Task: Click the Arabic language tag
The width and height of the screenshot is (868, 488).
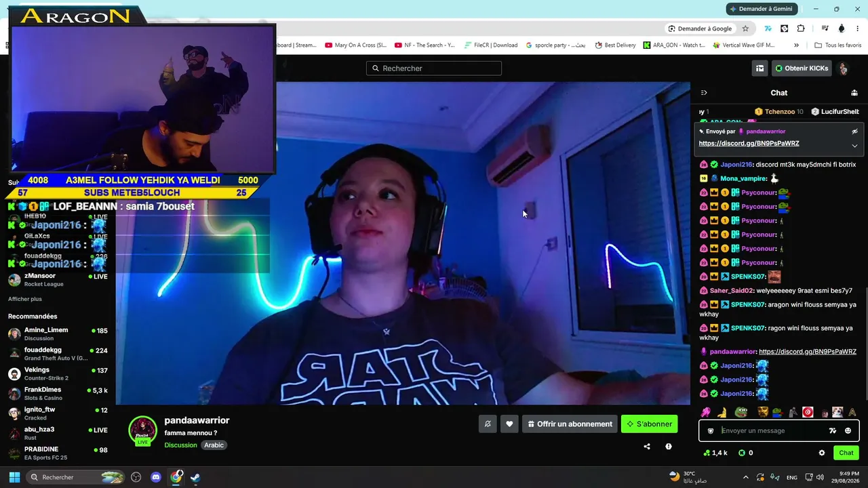Action: (214, 445)
